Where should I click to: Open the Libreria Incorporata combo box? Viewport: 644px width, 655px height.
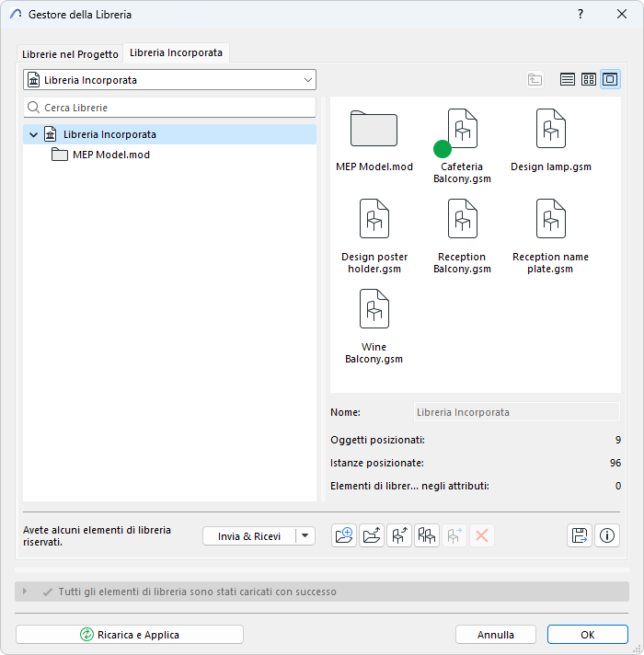169,80
